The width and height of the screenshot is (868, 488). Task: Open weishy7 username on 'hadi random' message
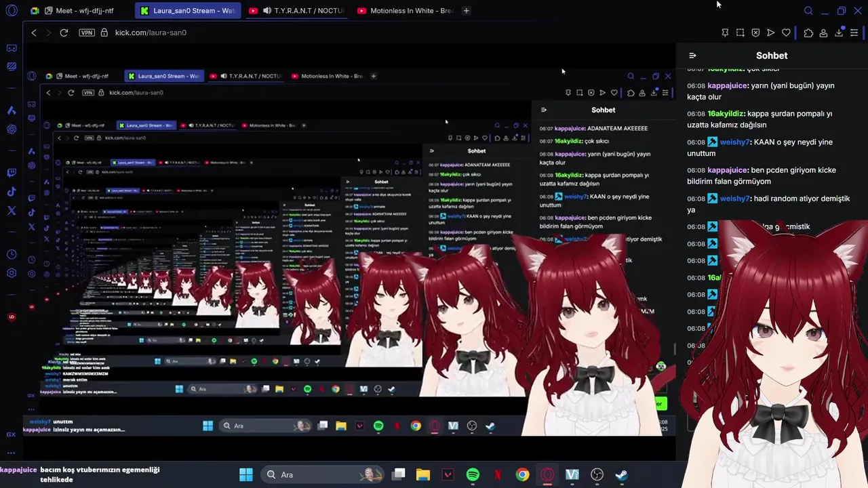click(734, 199)
